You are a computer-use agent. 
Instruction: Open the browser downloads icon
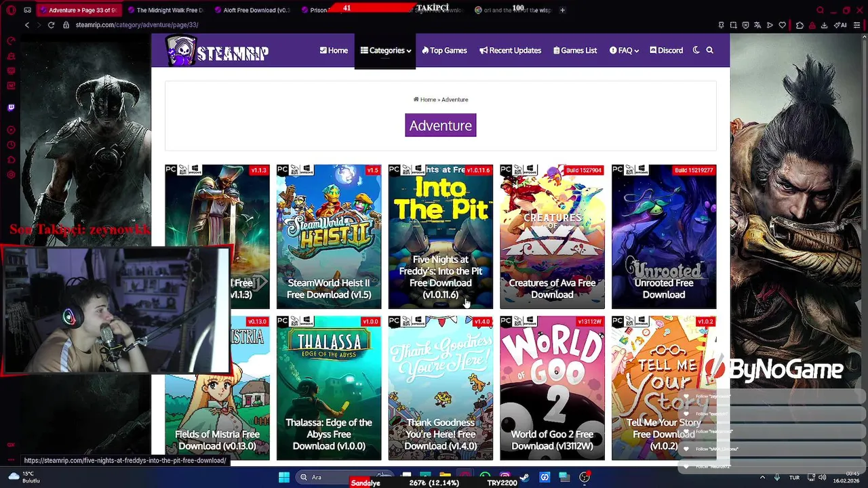[824, 25]
